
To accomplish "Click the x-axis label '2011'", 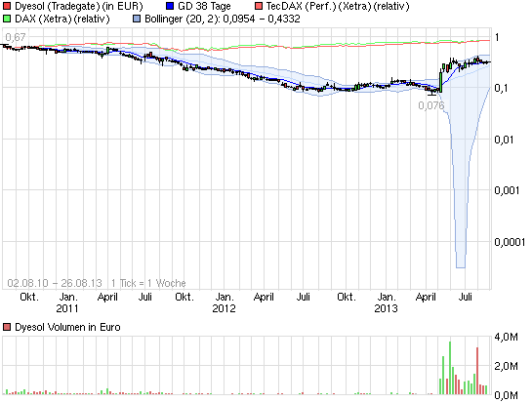I will [67, 308].
